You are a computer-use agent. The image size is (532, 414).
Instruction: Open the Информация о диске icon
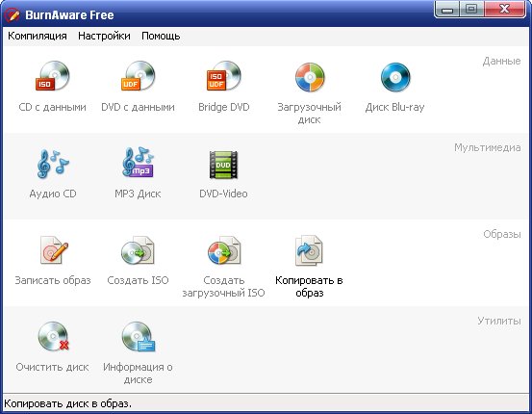coord(139,337)
